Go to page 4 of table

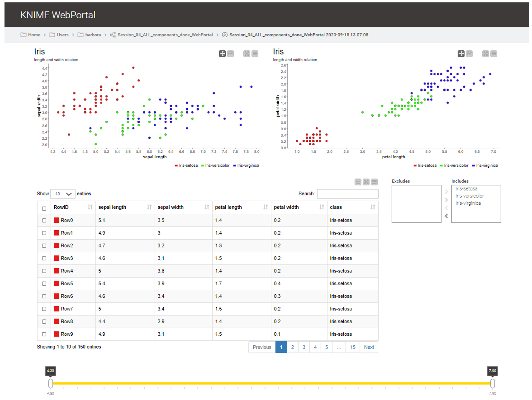(315, 347)
